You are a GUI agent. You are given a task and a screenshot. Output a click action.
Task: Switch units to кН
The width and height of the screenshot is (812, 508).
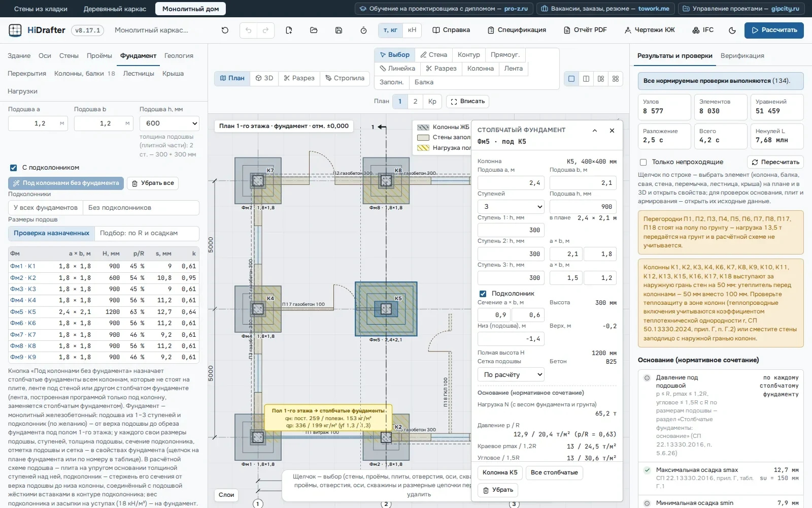click(x=412, y=30)
